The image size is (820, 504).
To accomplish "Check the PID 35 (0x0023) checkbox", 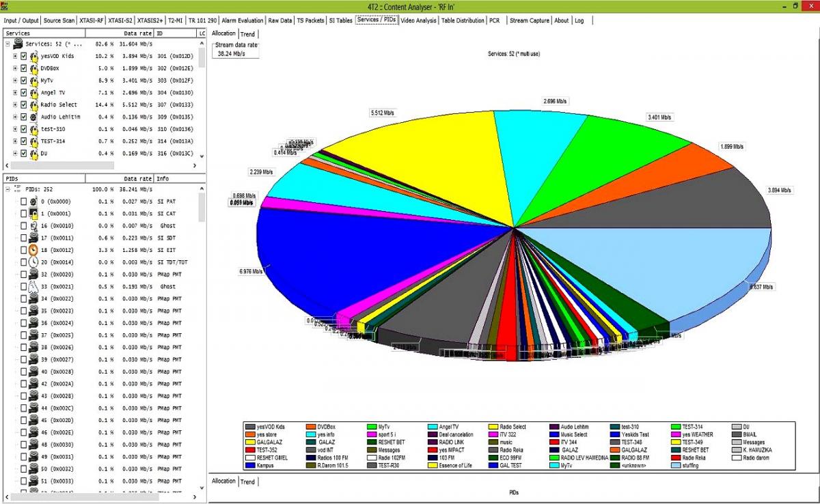I will pyautogui.click(x=24, y=311).
